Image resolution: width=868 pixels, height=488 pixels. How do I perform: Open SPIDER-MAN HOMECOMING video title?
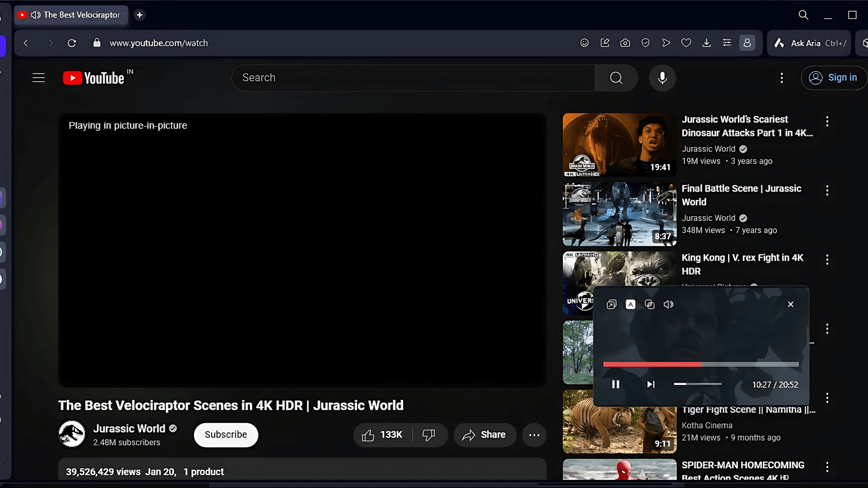[x=743, y=470]
